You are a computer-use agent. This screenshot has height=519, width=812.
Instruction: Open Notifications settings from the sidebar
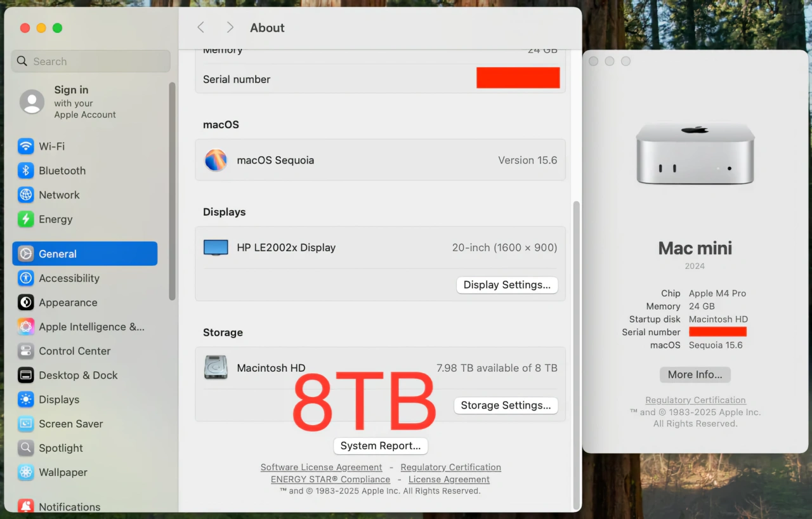(x=70, y=504)
